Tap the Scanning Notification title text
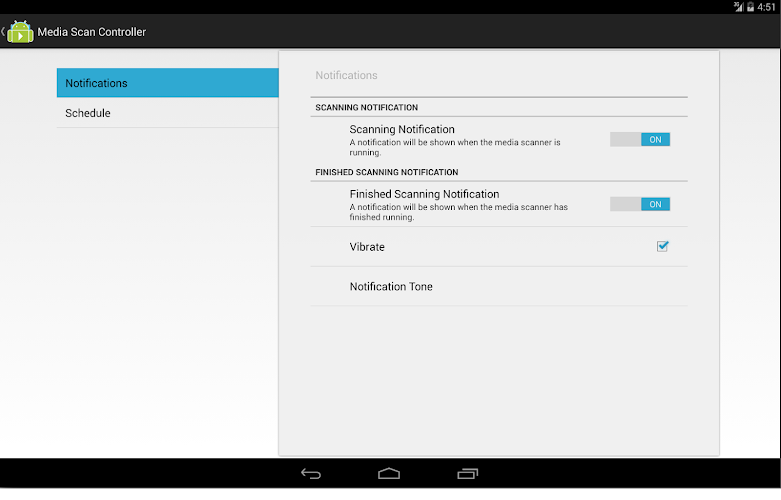 402,129
